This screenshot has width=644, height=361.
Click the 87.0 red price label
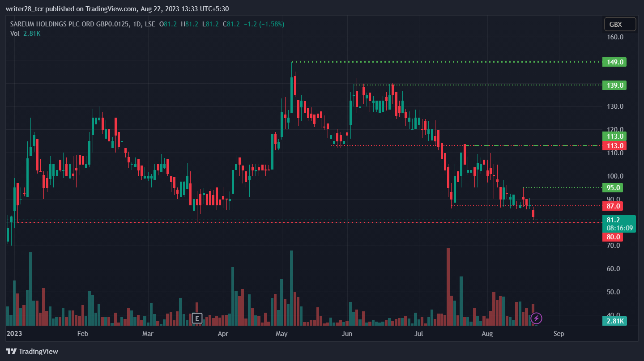(x=613, y=206)
